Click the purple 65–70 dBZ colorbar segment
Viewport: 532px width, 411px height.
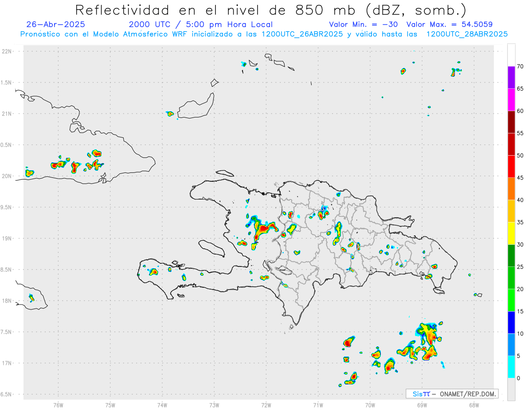(511, 78)
